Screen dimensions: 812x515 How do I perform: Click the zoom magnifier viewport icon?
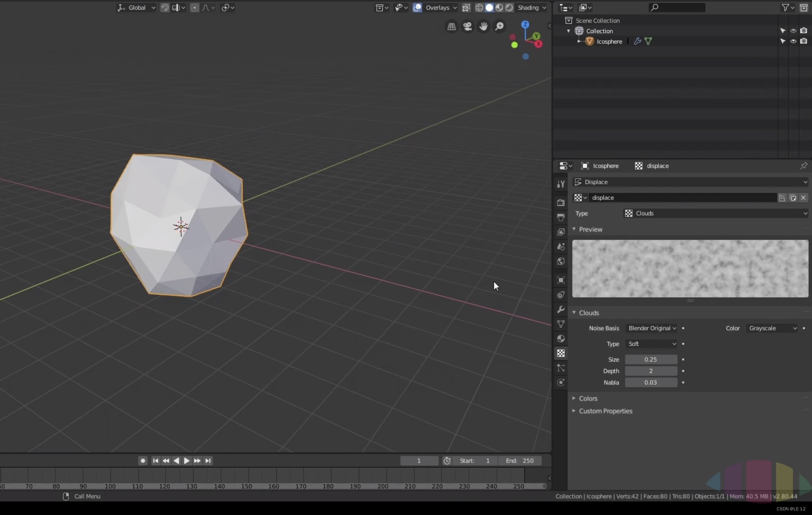pyautogui.click(x=499, y=26)
